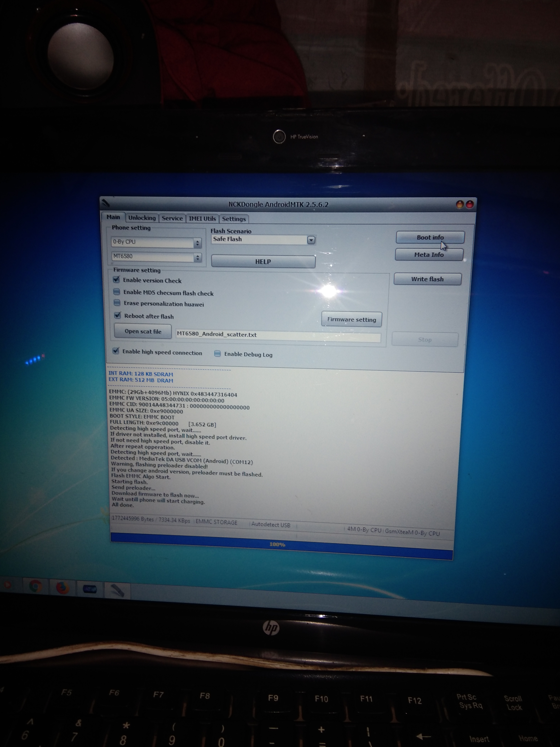Toggle the Reboot after flash checkbox
Screen dimensions: 560x747
tap(117, 315)
